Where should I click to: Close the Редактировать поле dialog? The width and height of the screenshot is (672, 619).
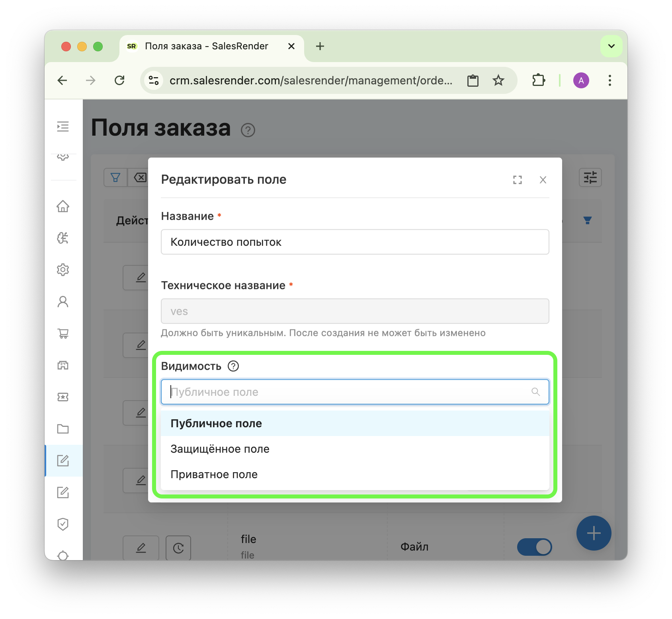point(543,180)
